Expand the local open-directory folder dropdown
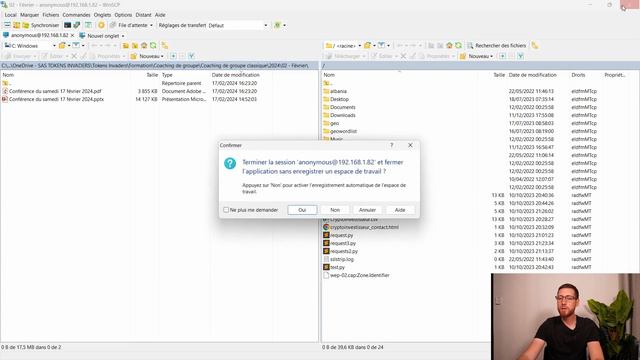Screen dimensions: 640x360 point(69,46)
